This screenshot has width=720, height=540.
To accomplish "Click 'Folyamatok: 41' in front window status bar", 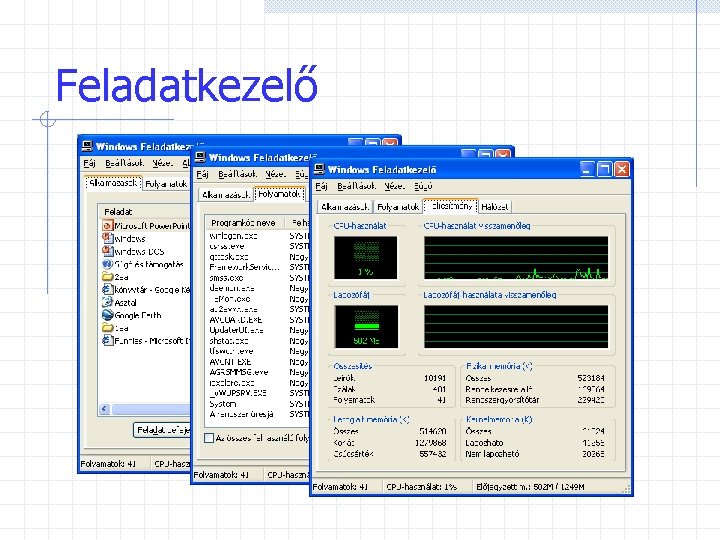I will [340, 487].
